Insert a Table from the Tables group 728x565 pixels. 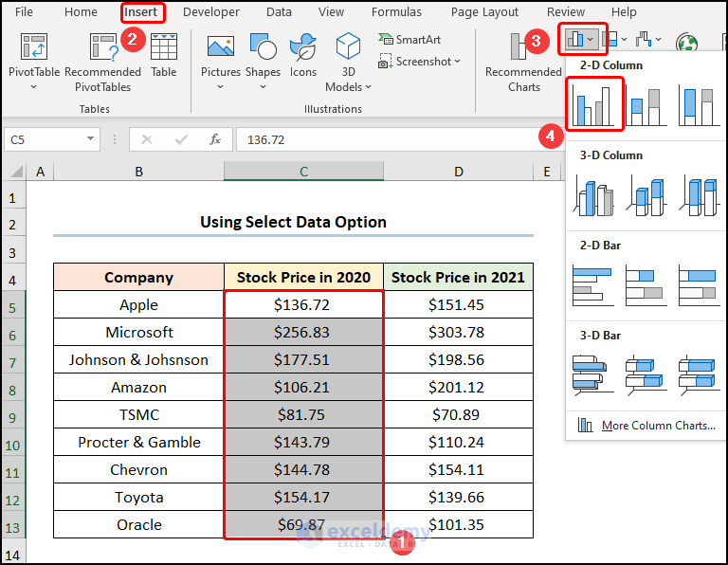click(163, 56)
